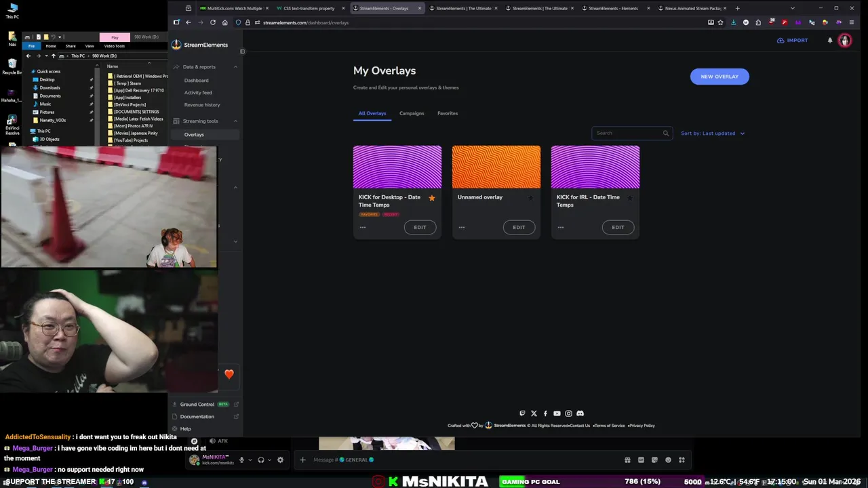Collapse the Data & reports section
Image resolution: width=868 pixels, height=488 pixels.
pyautogui.click(x=235, y=66)
